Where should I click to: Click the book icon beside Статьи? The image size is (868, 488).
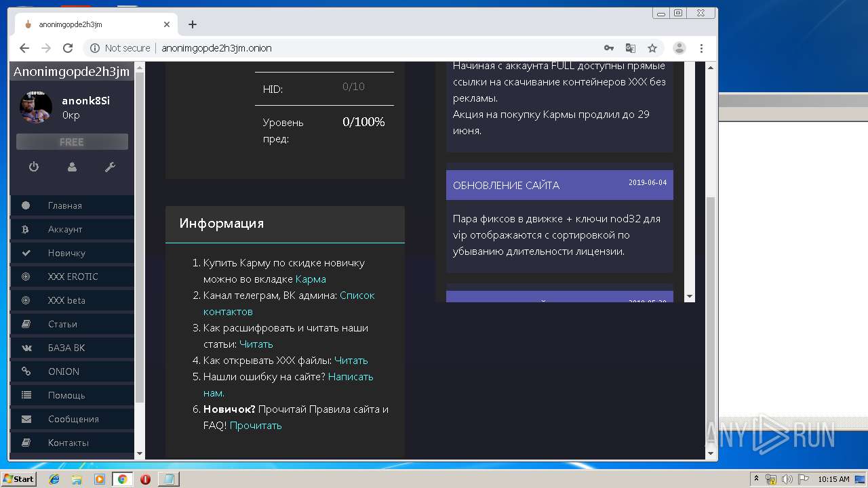(26, 324)
